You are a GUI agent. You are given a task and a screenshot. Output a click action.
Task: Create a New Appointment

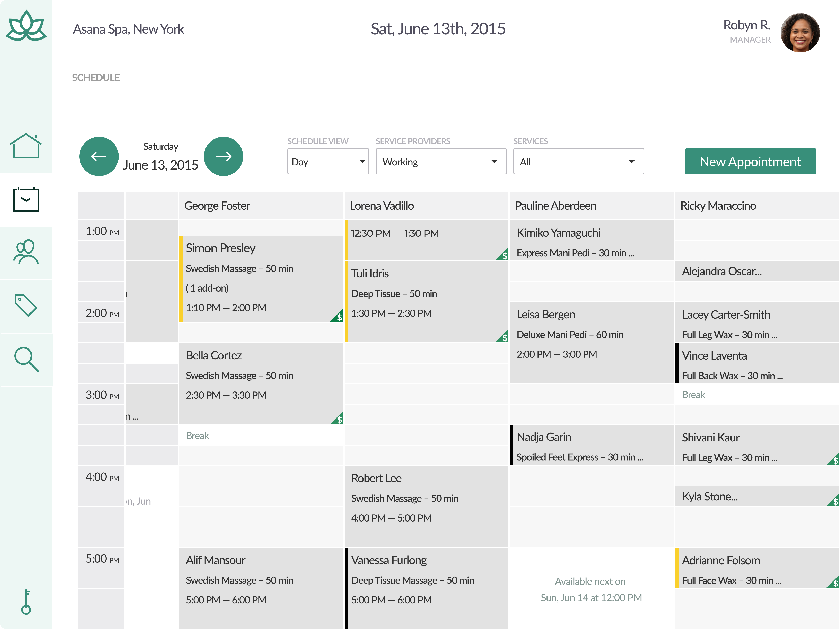coord(750,161)
